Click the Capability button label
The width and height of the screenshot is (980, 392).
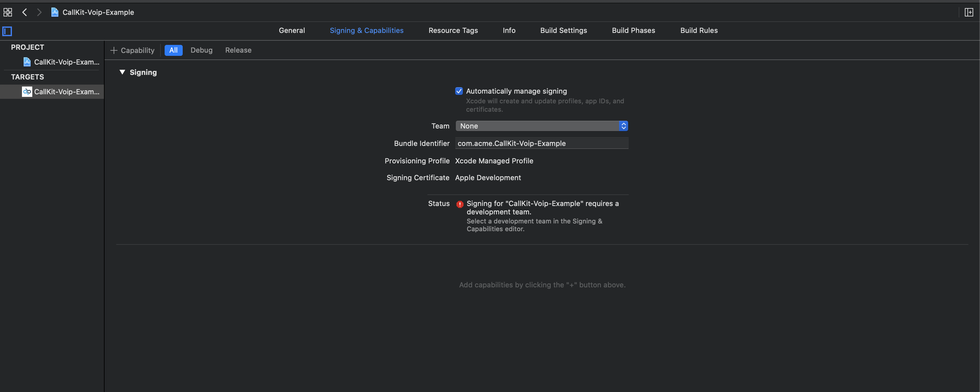click(137, 50)
